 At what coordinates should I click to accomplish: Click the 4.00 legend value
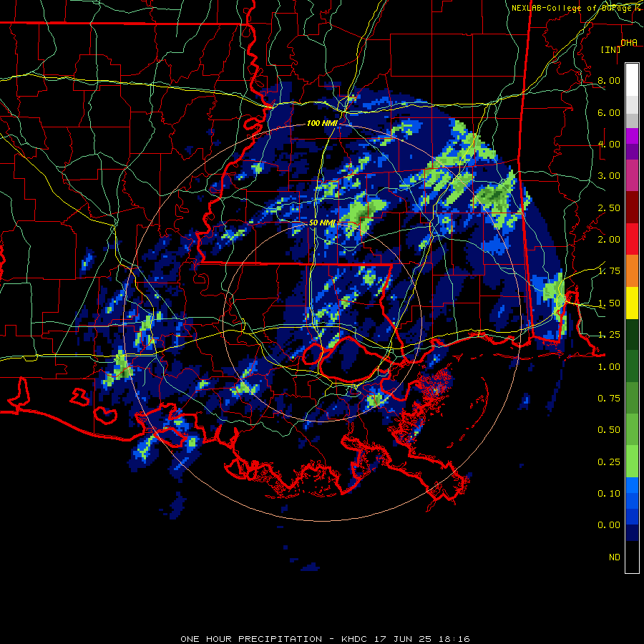tap(609, 144)
